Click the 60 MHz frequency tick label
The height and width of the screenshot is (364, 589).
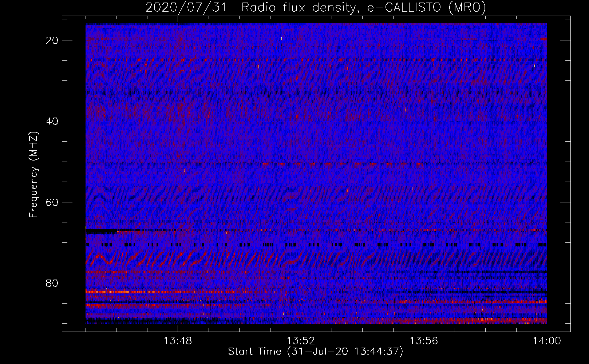click(x=52, y=202)
